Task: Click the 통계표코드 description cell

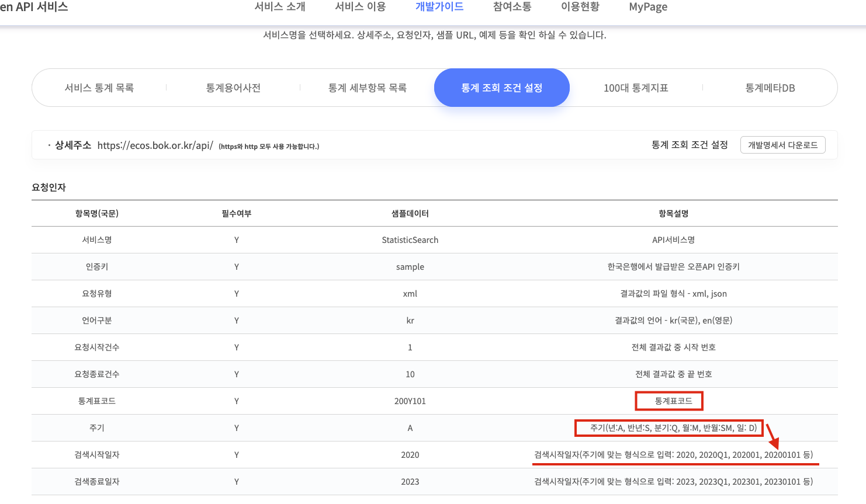Action: pyautogui.click(x=674, y=401)
